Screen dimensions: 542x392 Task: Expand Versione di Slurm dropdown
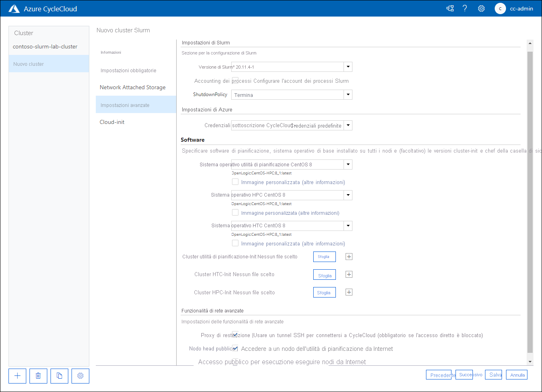tap(348, 67)
